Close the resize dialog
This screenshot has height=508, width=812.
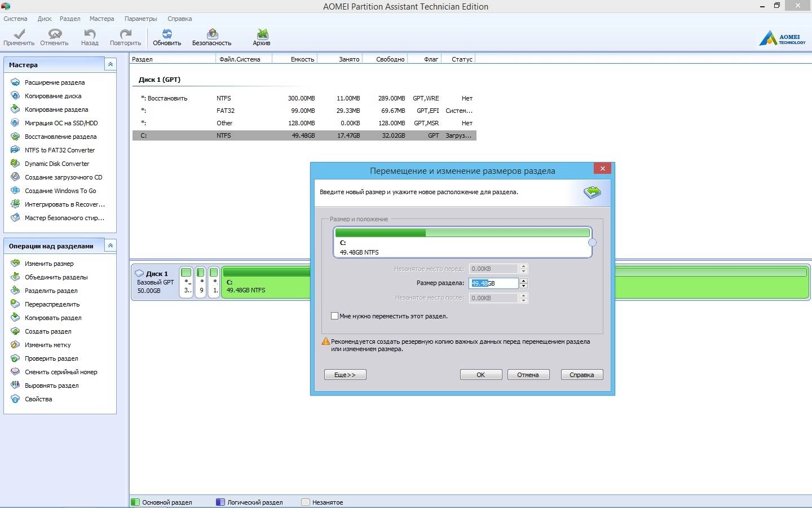coord(602,168)
